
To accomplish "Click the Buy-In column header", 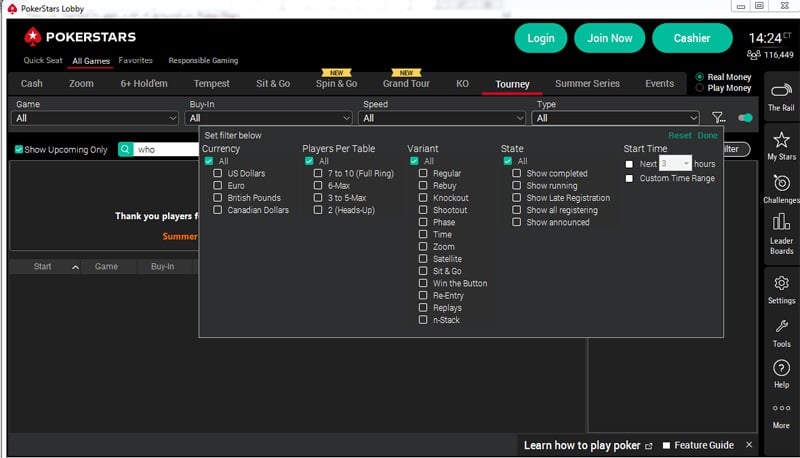I will 162,267.
